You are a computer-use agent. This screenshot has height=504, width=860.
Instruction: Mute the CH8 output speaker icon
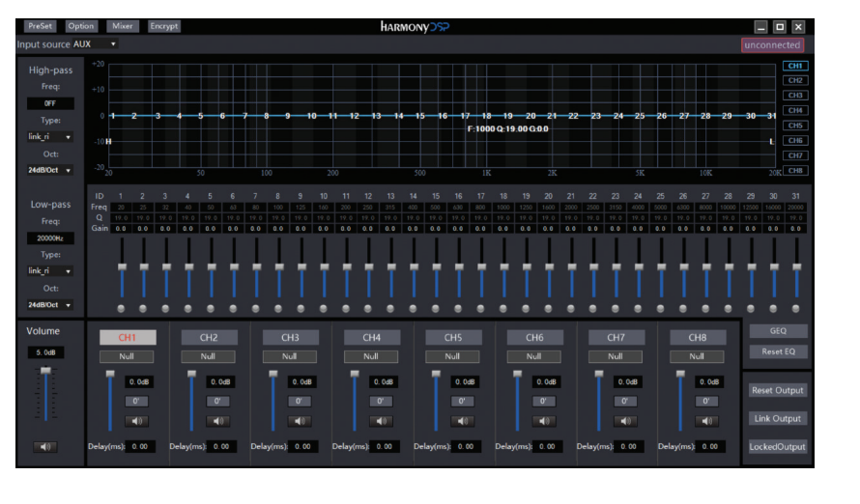pyautogui.click(x=707, y=421)
